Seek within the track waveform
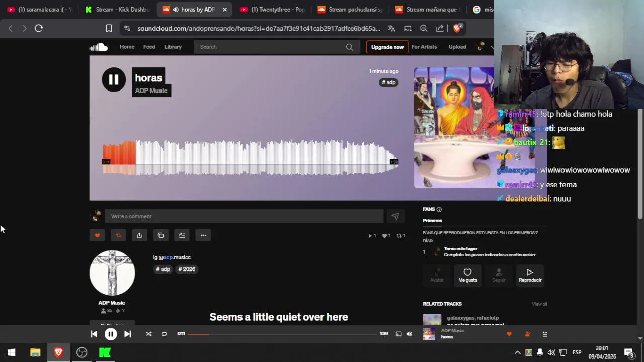Viewport: 644px width, 362px height. [251, 158]
